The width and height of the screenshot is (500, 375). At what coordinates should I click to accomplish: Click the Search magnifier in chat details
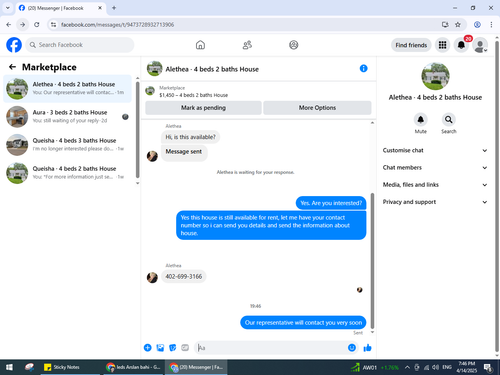tap(449, 119)
